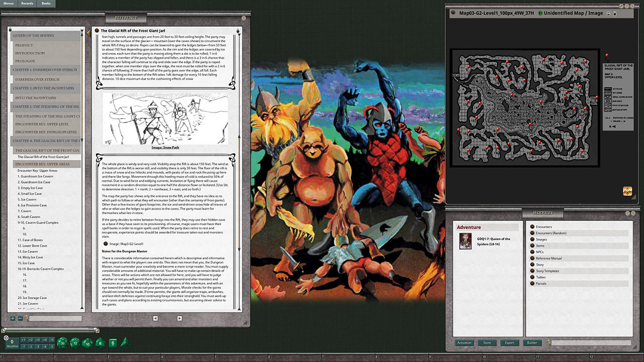644x362 pixels.
Task: Roll the green d20 die
Action: (x=62, y=343)
